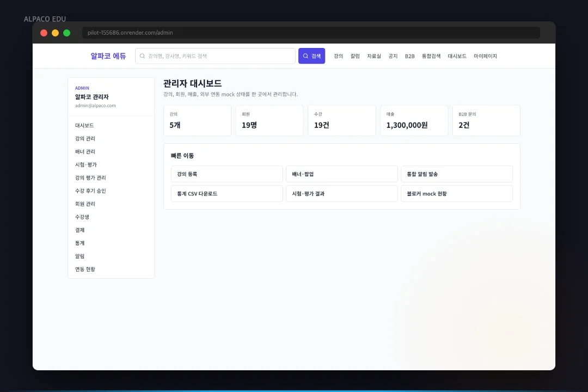Image resolution: width=588 pixels, height=392 pixels.
Task: Click the 수강 19건 stat card
Action: pos(341,120)
